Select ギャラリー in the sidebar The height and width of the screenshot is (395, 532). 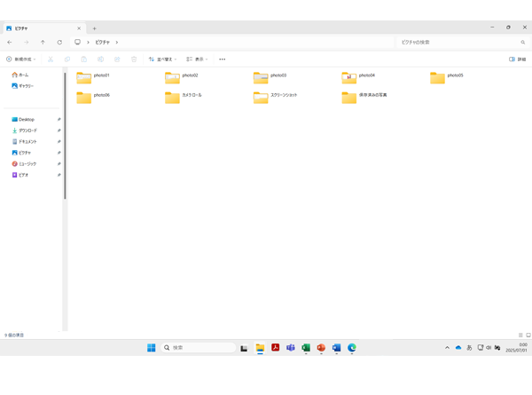(x=23, y=86)
